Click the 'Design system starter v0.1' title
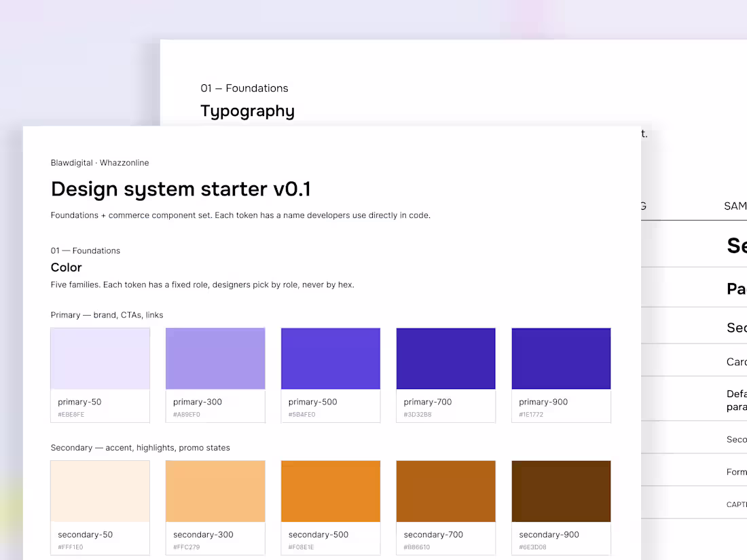 pyautogui.click(x=181, y=189)
